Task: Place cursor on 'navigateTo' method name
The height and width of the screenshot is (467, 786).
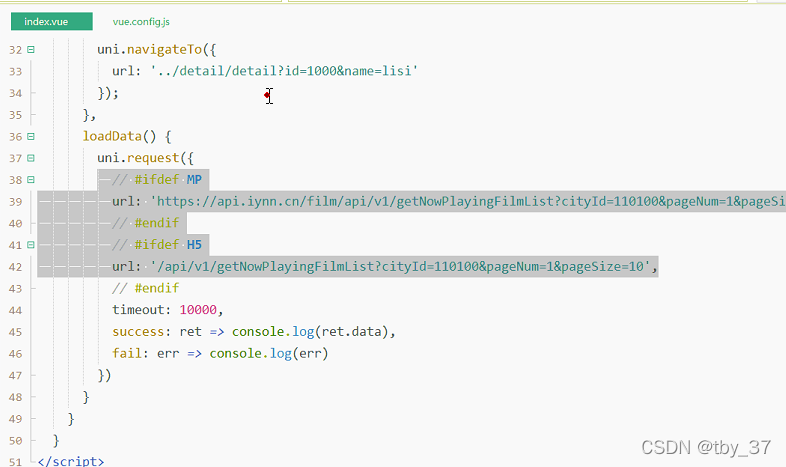Action: [164, 49]
